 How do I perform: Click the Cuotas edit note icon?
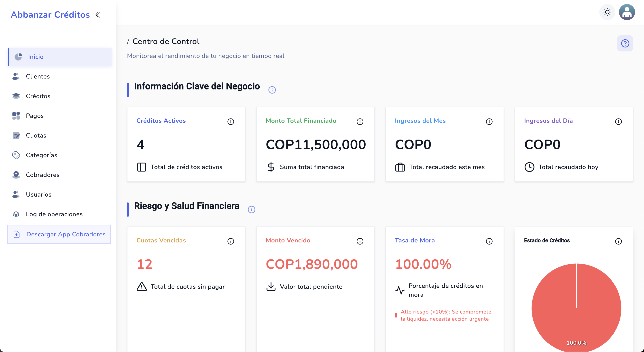point(16,135)
